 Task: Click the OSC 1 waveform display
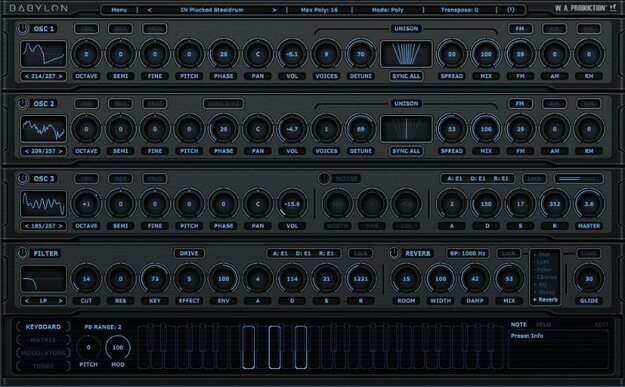43,54
